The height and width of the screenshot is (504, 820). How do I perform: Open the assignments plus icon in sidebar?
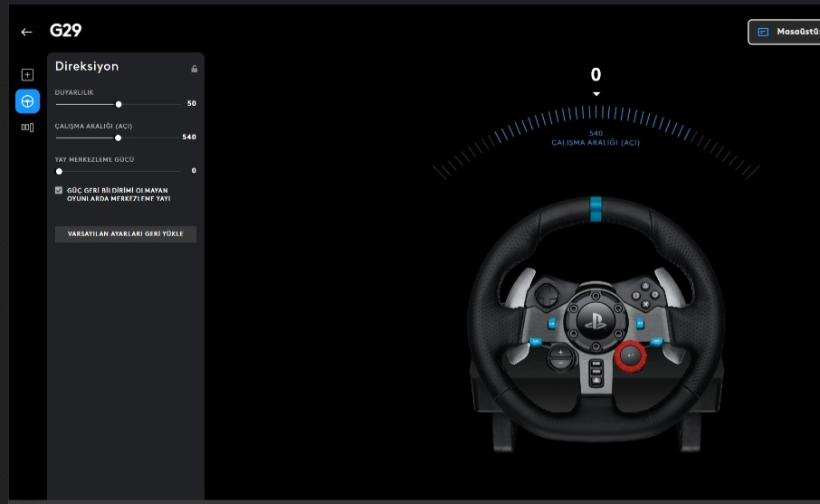point(27,75)
